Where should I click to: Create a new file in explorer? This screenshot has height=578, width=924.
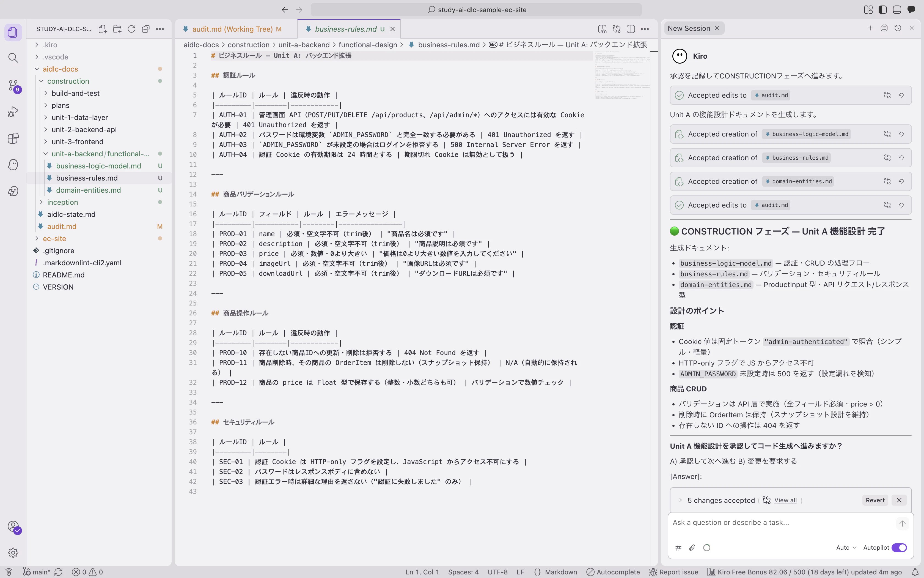click(102, 29)
